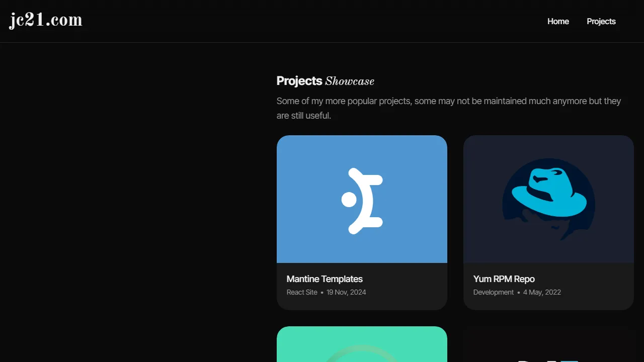
Task: Click the Projects Showcase heading
Action: 325,81
